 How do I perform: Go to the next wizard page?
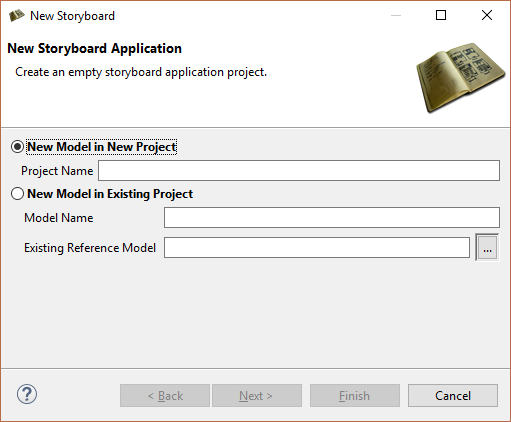pos(257,396)
